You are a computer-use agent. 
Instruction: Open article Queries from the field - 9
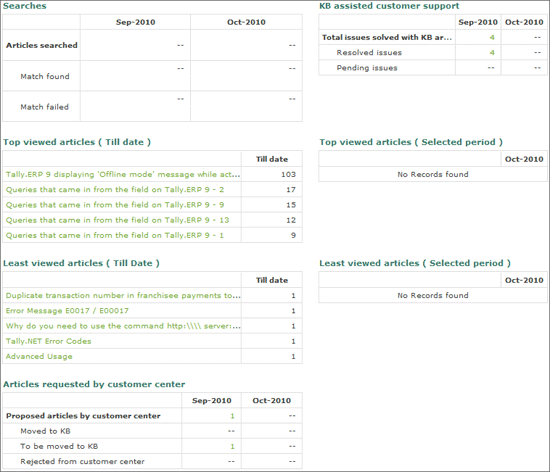tap(115, 205)
